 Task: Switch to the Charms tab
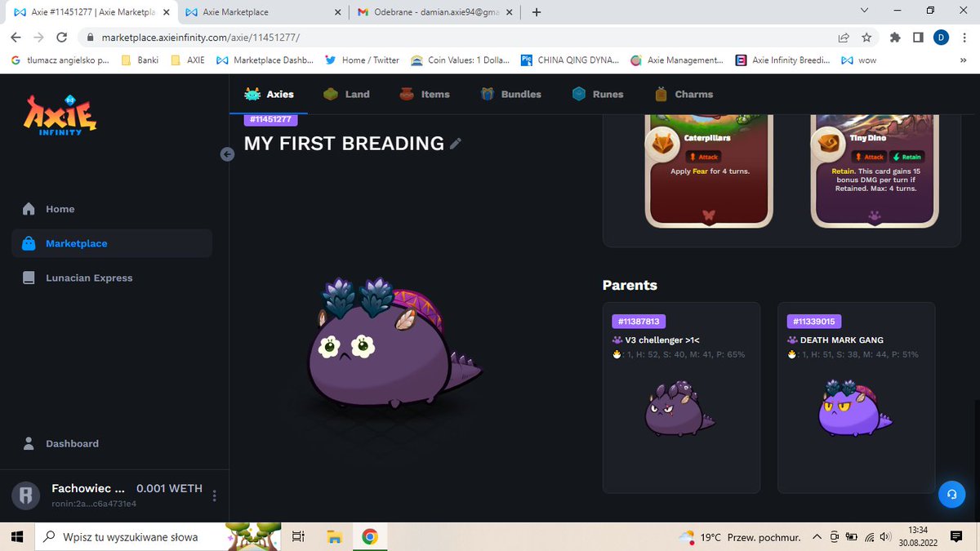(x=684, y=94)
